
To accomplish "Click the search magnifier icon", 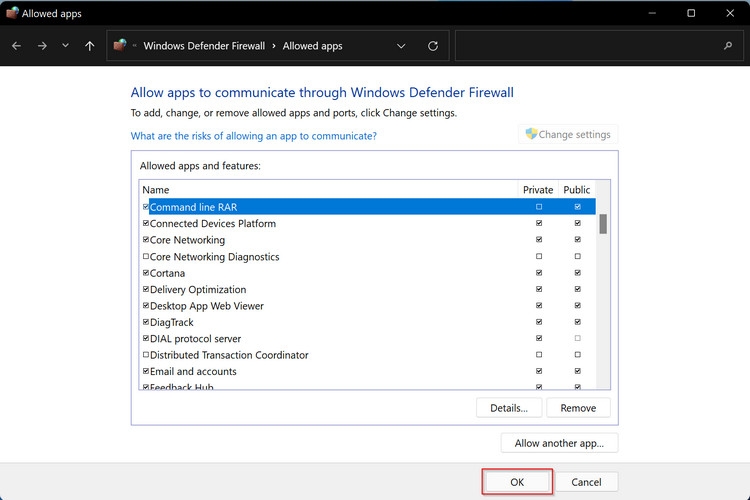I will tap(728, 46).
